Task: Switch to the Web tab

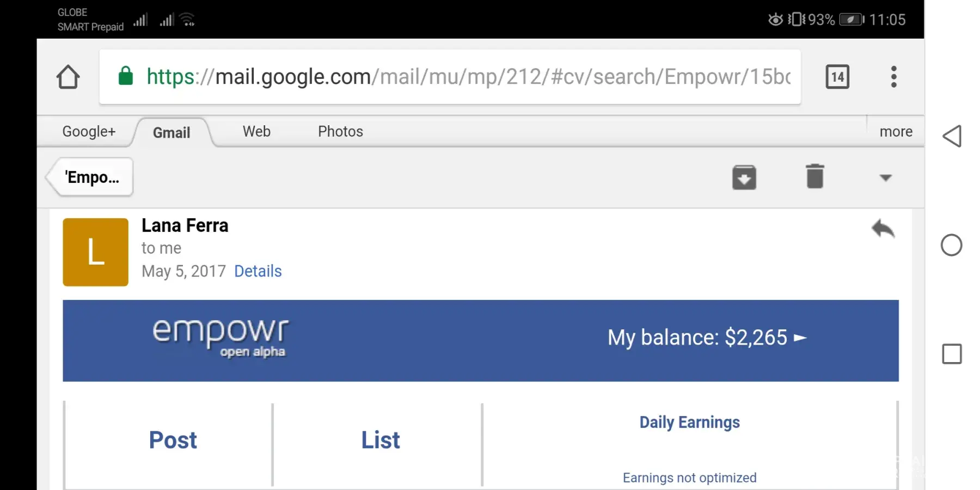Action: coord(256,131)
